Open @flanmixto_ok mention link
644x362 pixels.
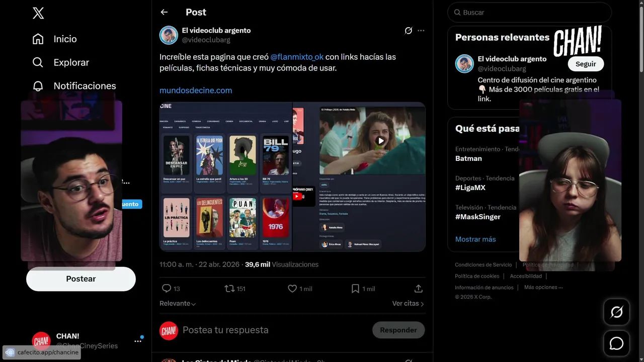coord(297,57)
